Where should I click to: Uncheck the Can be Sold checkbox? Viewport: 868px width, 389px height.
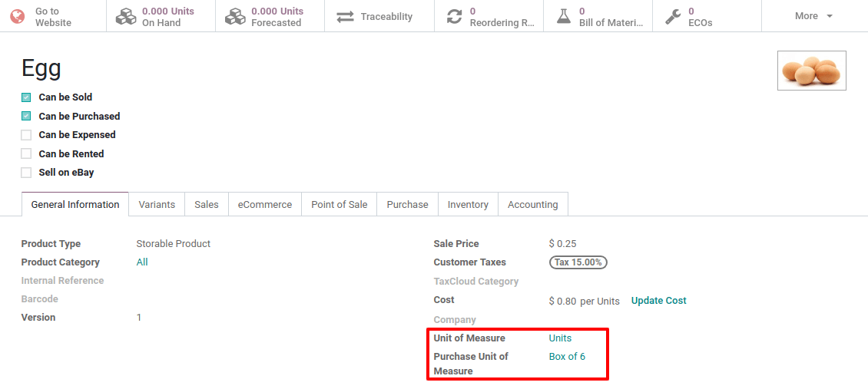(26, 97)
